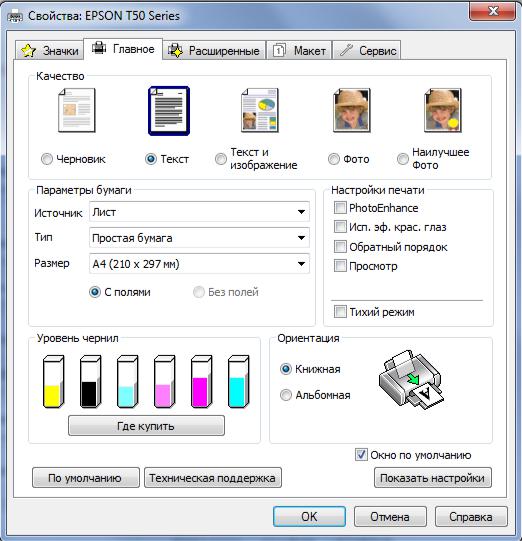This screenshot has width=522, height=541.
Task: Confirm with the OK button
Action: 309,517
